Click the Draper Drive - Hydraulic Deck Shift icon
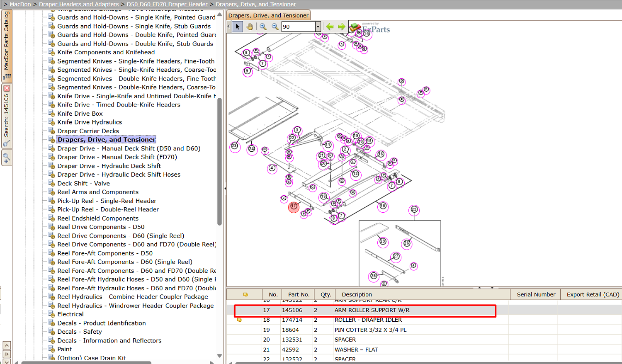Image resolution: width=622 pixels, height=364 pixels. [51, 166]
